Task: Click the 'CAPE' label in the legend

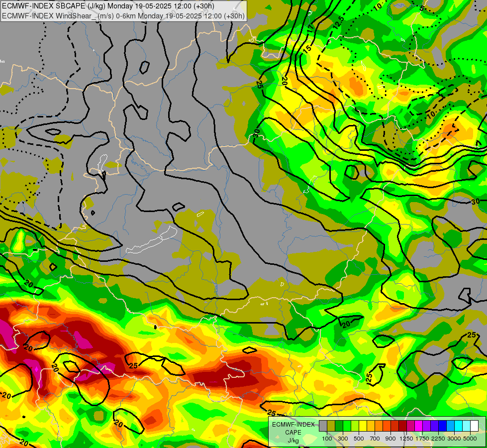Action: 293,433
